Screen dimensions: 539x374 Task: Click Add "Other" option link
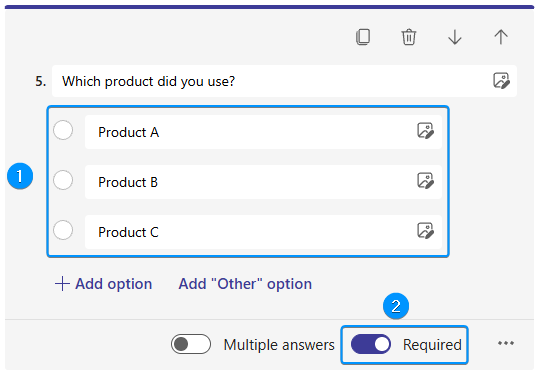(x=245, y=284)
